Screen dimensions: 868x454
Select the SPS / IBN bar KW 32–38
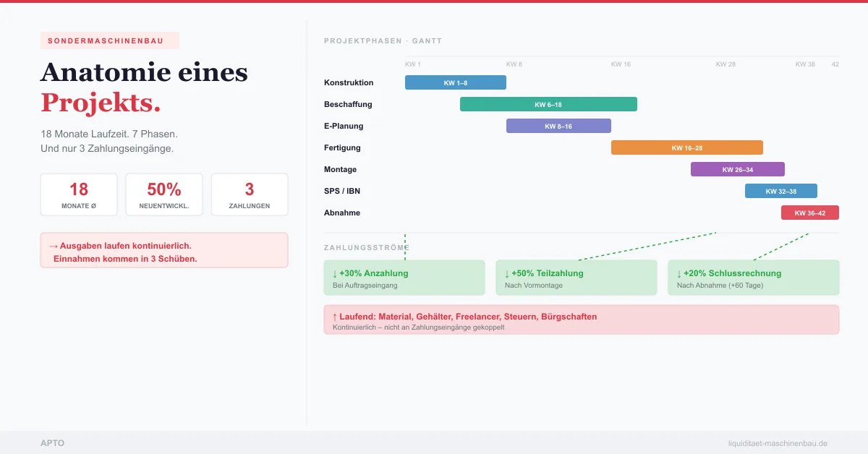pos(780,191)
